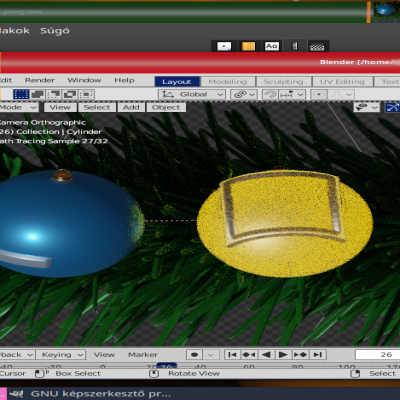Open the timeline Keying dropdown
Viewport: 400px width, 400px height.
pyautogui.click(x=61, y=355)
